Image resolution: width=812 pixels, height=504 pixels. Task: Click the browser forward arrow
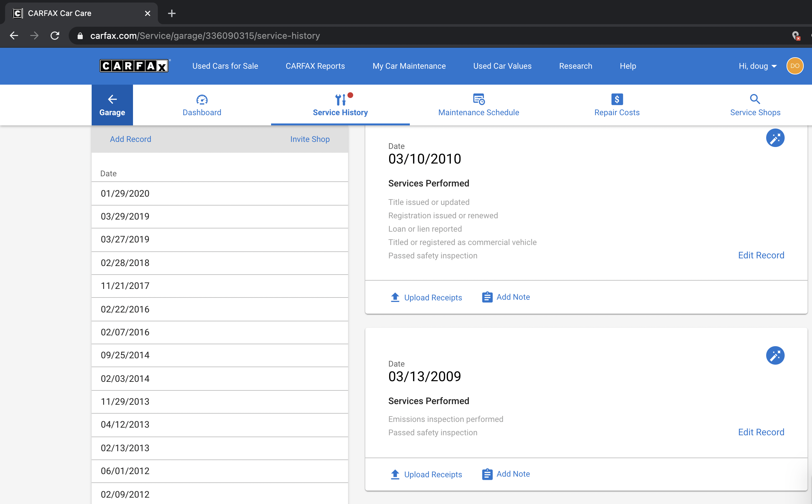(x=34, y=35)
